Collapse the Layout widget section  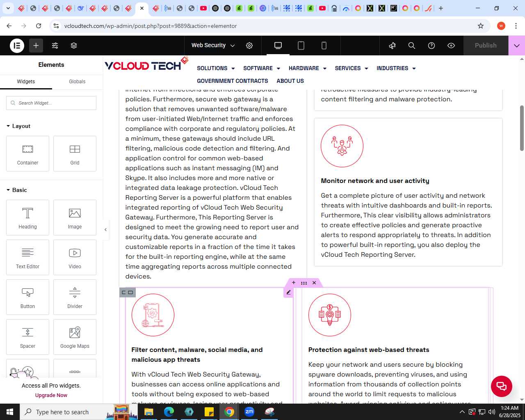click(18, 126)
